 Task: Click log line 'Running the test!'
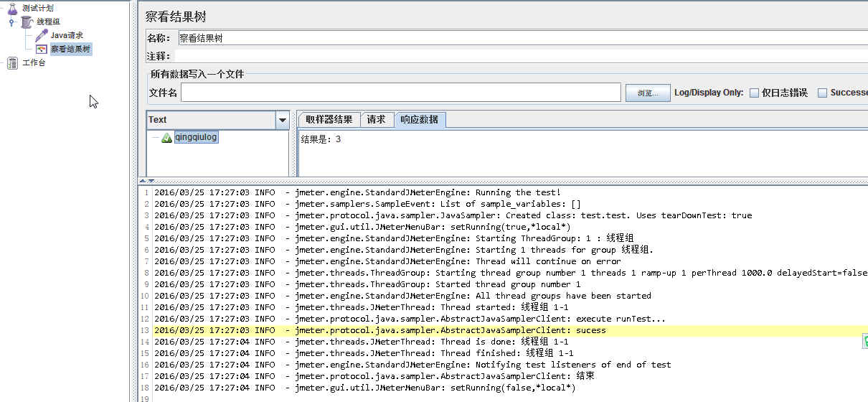point(357,192)
